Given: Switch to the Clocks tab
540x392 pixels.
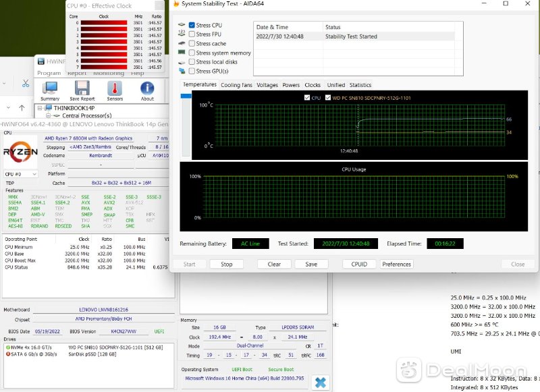Looking at the screenshot, I should (313, 85).
